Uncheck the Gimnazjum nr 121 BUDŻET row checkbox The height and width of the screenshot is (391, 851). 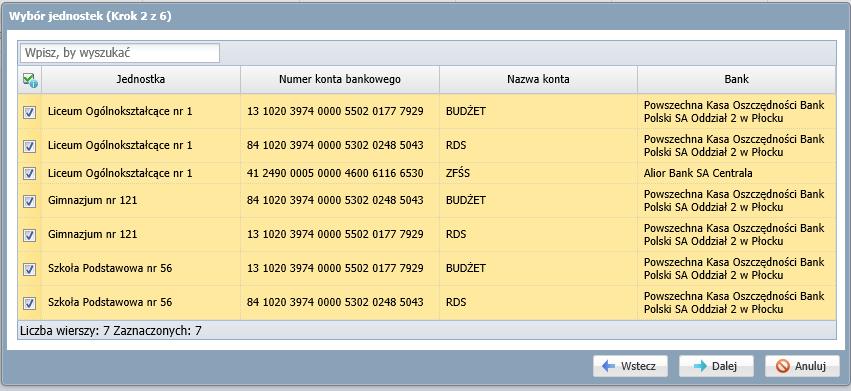pyautogui.click(x=30, y=201)
